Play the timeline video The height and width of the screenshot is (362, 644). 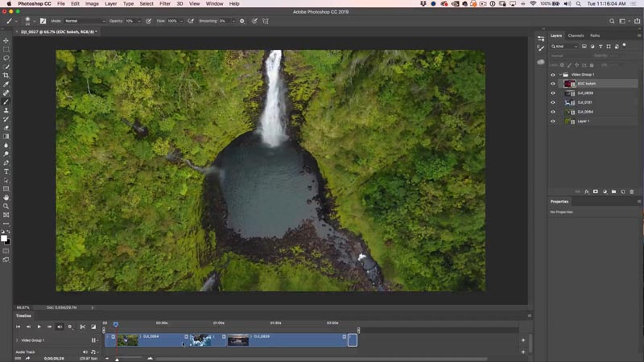[x=39, y=327]
